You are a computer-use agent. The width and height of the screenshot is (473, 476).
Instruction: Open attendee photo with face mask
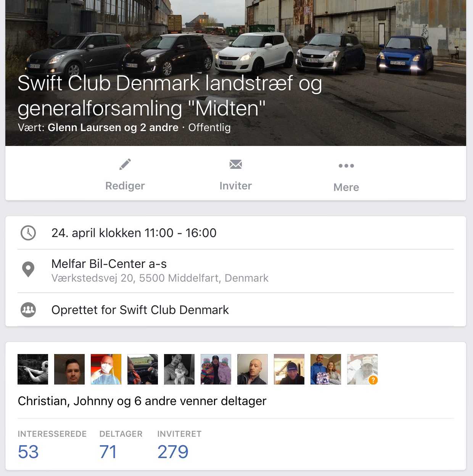[x=106, y=369]
